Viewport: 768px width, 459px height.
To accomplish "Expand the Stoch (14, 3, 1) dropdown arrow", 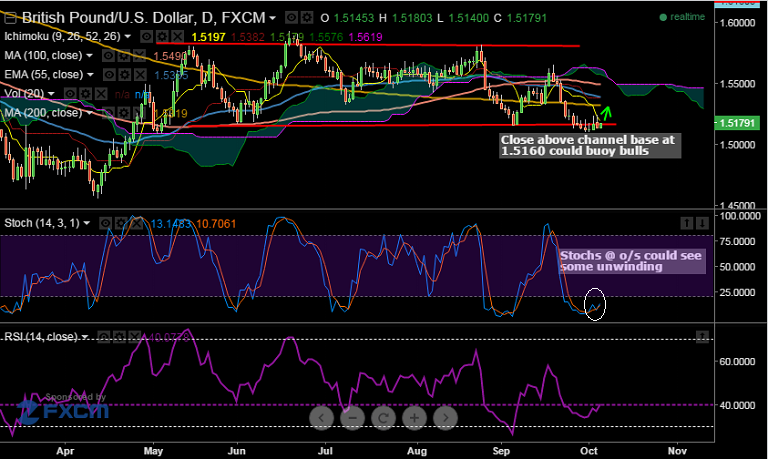I will click(87, 223).
